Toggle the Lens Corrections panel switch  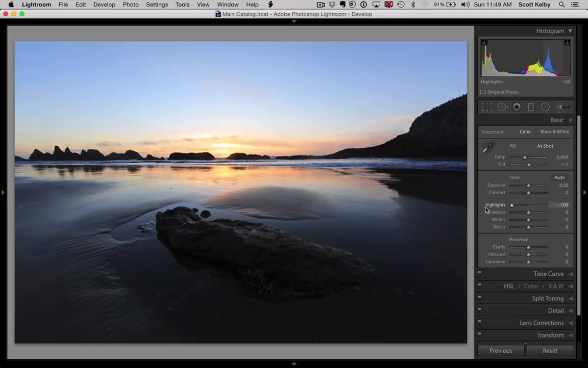(480, 323)
